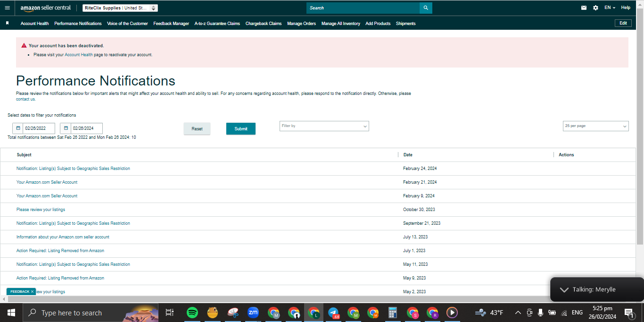644x322 pixels.
Task: Open February 21, 2024 Seller Account notification
Action: [x=47, y=182]
